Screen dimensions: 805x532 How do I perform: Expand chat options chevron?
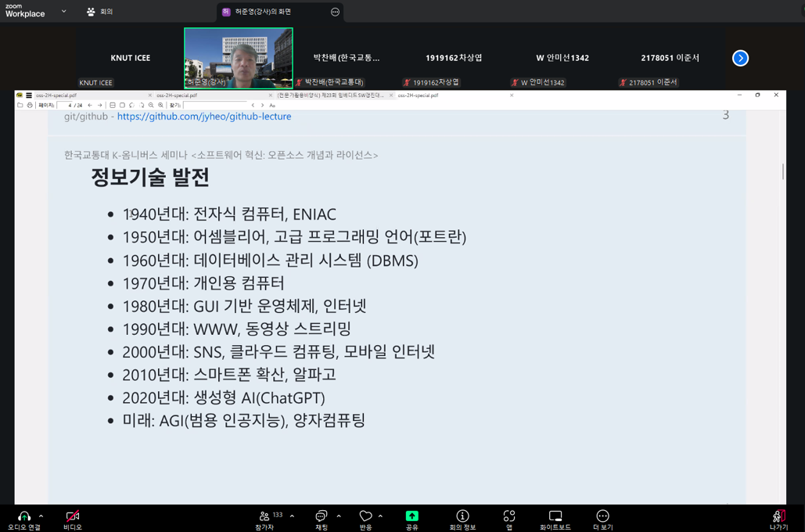pyautogui.click(x=339, y=516)
